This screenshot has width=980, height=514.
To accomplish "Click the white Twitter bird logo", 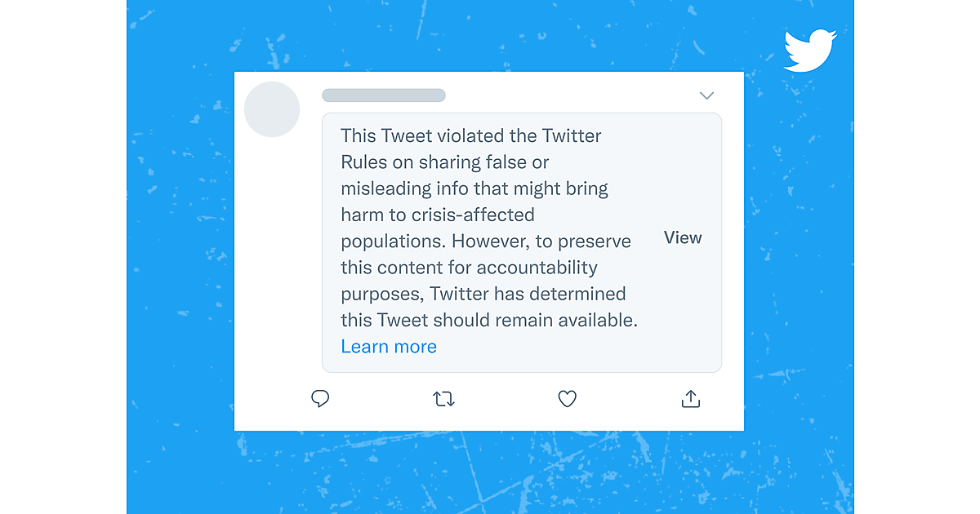I will tap(810, 51).
